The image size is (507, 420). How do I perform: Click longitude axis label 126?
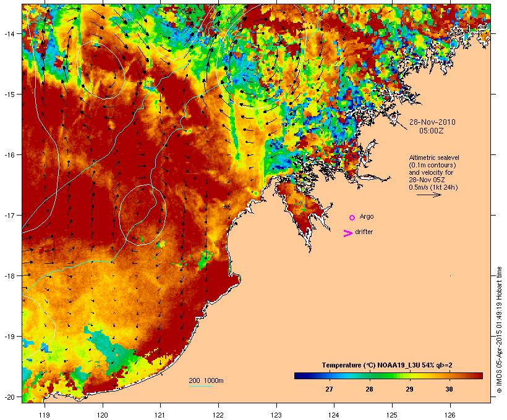tap(449, 415)
